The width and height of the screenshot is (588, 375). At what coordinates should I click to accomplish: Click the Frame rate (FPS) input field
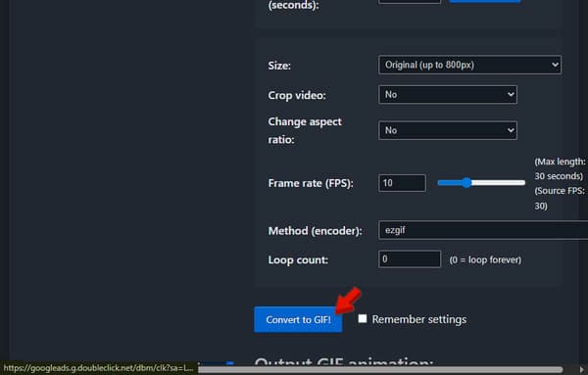(x=402, y=183)
